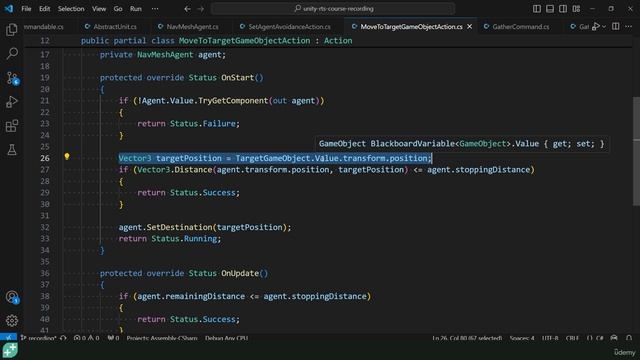Click OnUpdate method name on line 36
Screen dimensions: 640x360
pyautogui.click(x=240, y=273)
